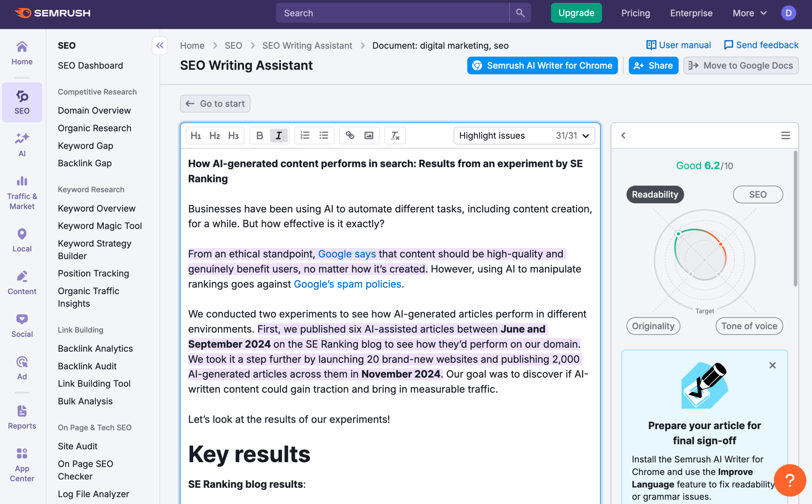Open the Local sidebar section
The height and width of the screenshot is (504, 812).
coord(22,240)
